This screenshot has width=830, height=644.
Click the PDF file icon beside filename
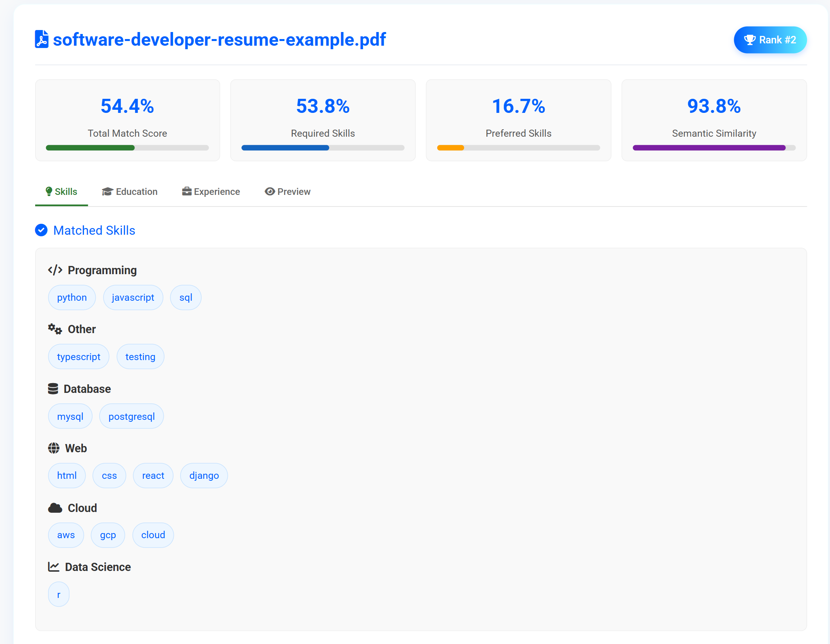(x=42, y=39)
